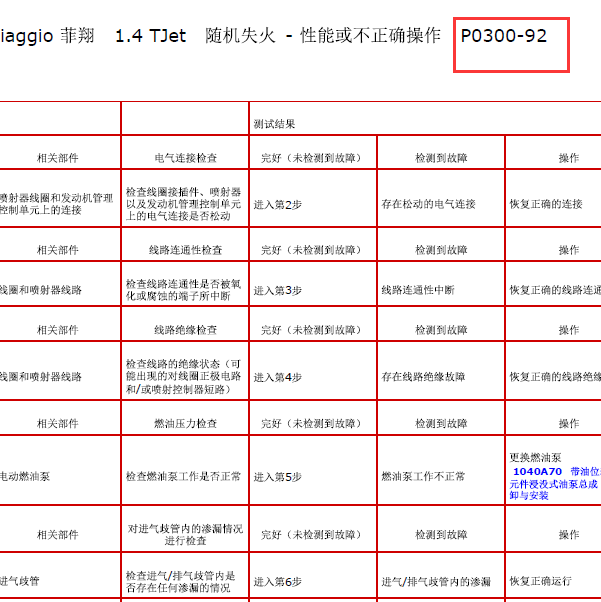This screenshot has width=601, height=602.
Task: Click the engine label 1.4 TJet
Action: [151, 36]
